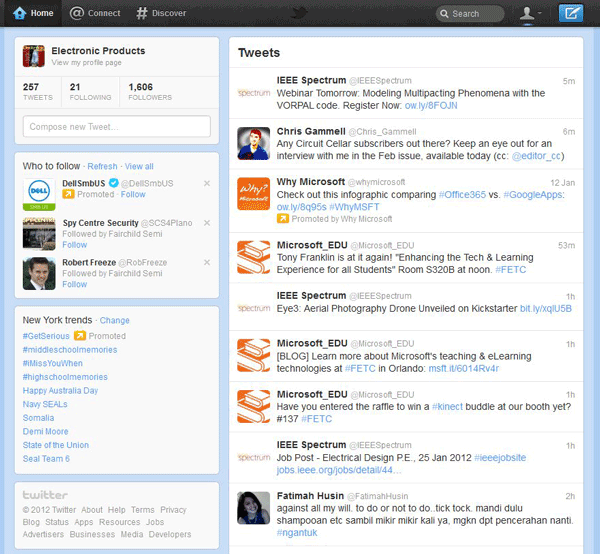
Task: Open the Somalia trend
Action: (38, 418)
